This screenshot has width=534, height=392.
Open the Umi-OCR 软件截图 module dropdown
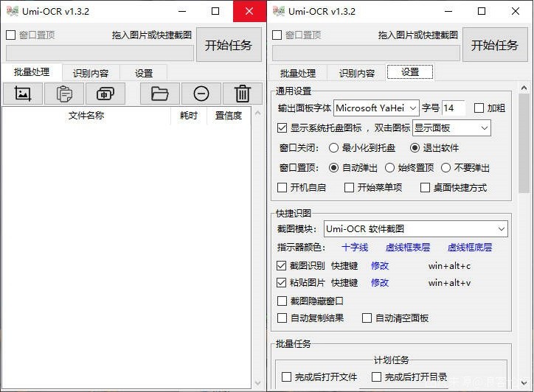click(x=415, y=229)
